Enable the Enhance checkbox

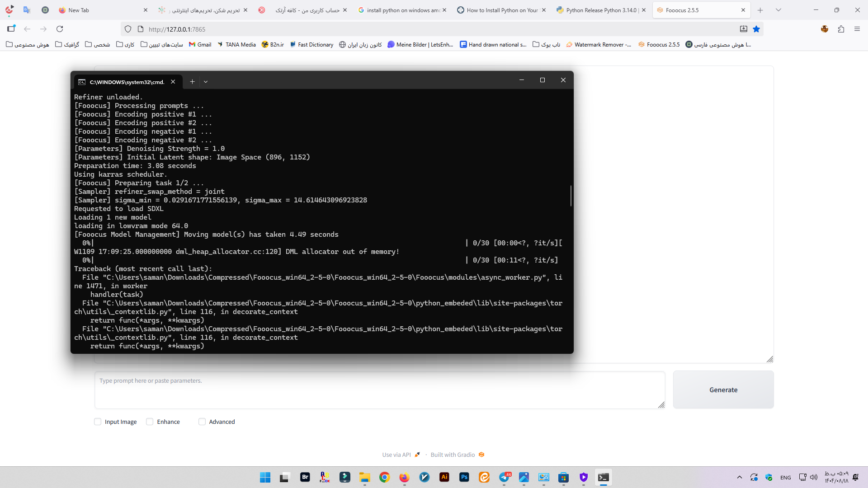coord(150,422)
